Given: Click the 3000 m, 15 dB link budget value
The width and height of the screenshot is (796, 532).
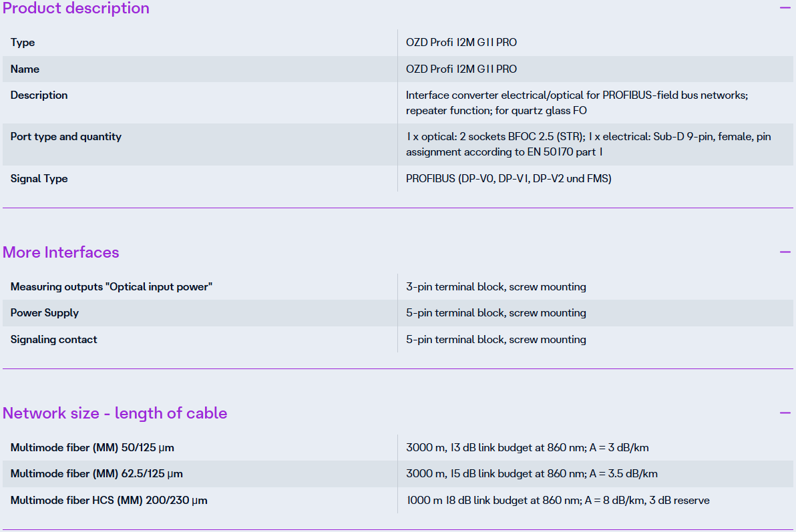Looking at the screenshot, I should click(532, 474).
